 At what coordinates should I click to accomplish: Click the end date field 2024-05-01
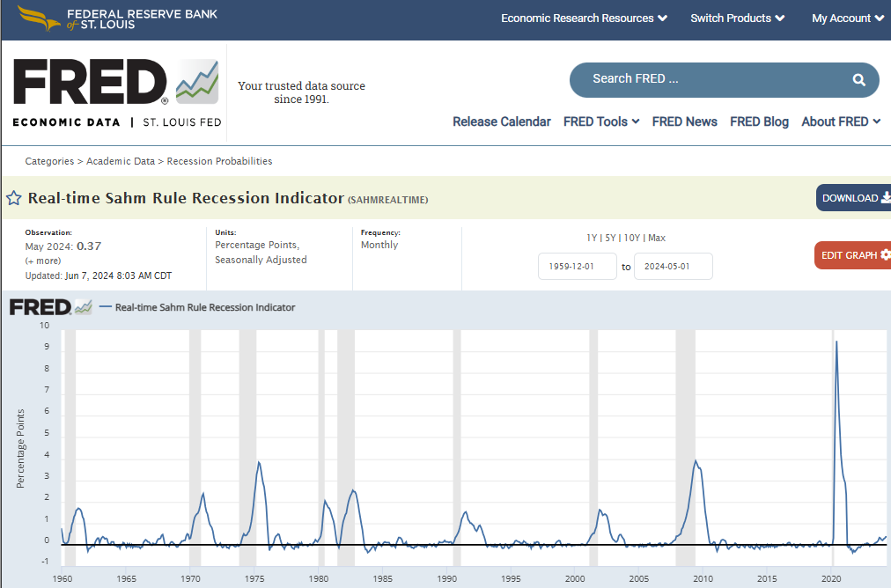click(x=674, y=267)
